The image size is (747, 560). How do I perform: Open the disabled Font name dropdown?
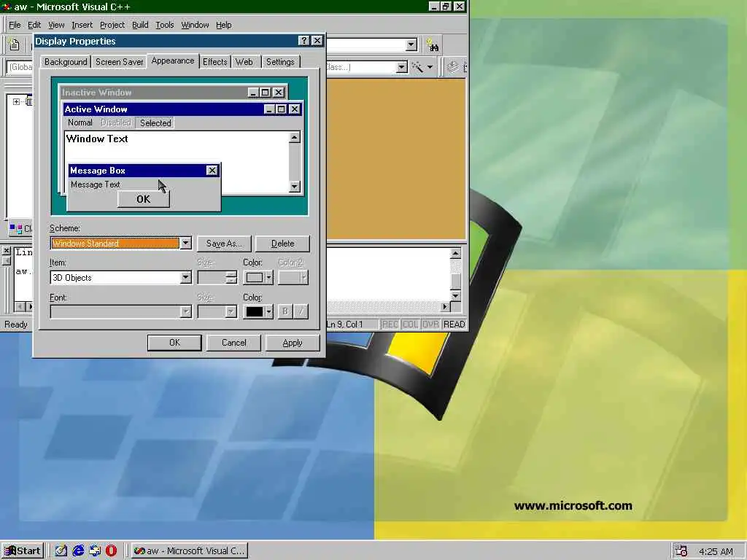[186, 311]
